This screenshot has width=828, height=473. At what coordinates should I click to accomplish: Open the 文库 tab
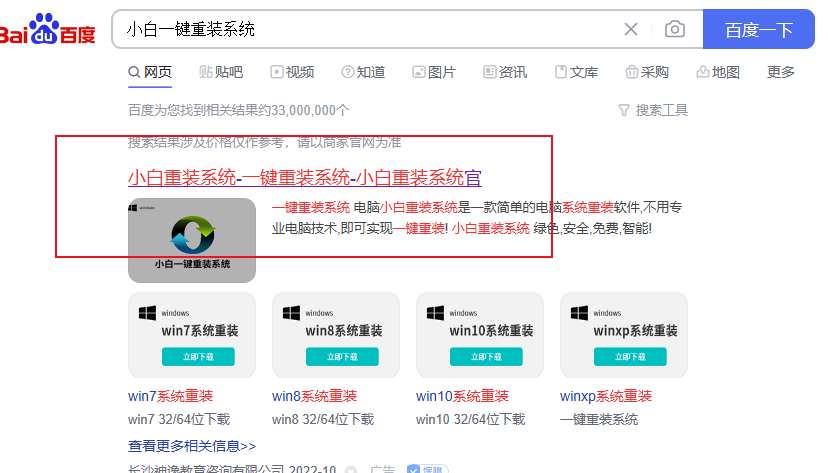pos(576,72)
